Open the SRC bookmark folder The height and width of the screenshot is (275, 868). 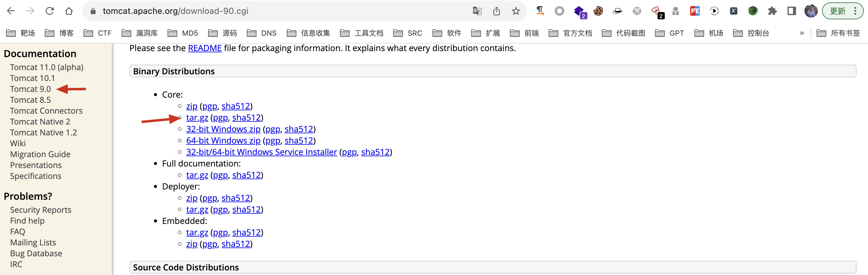click(x=408, y=33)
